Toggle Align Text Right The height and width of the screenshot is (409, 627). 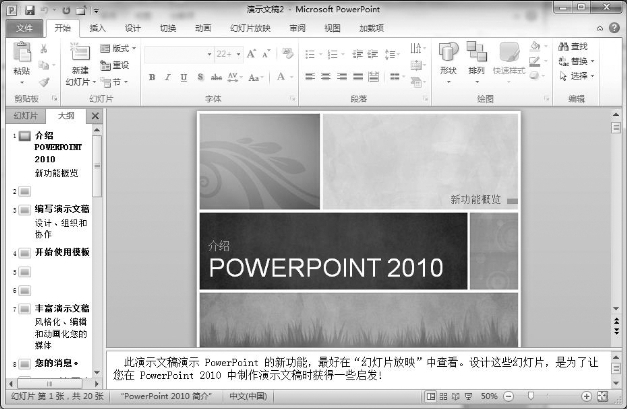point(342,76)
